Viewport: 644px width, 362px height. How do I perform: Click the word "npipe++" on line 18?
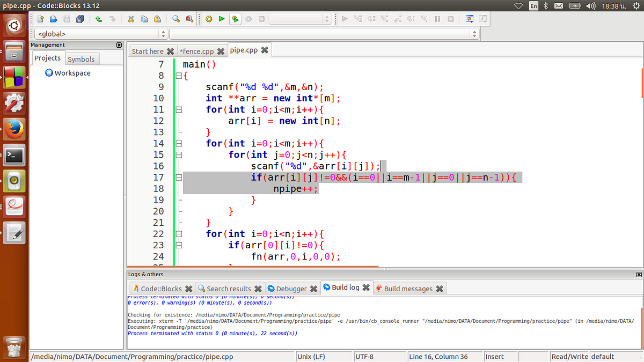tap(294, 189)
